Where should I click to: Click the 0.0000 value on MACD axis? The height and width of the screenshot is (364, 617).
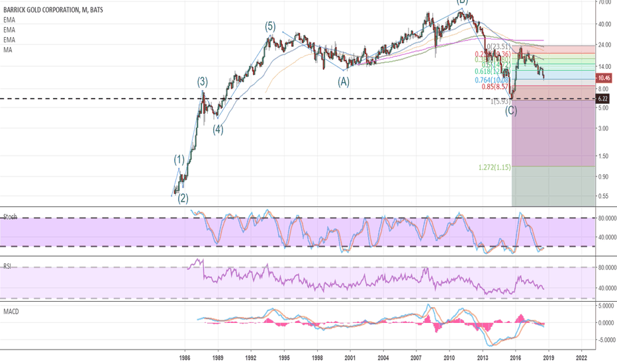click(606, 323)
